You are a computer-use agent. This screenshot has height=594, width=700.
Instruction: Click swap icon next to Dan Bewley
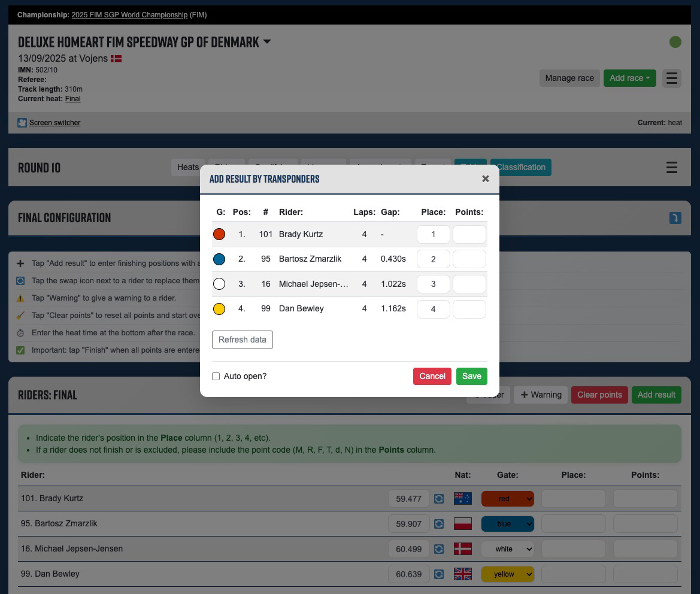[439, 574]
